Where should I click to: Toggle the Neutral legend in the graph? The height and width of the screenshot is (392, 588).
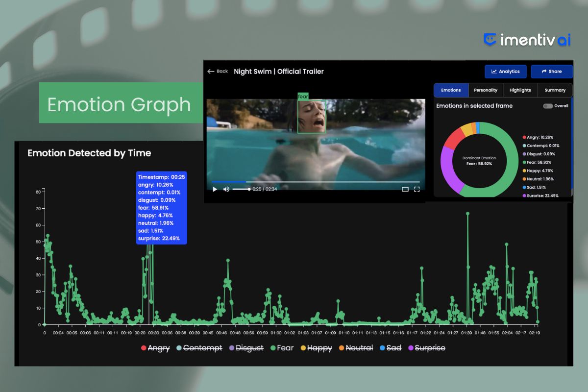356,348
